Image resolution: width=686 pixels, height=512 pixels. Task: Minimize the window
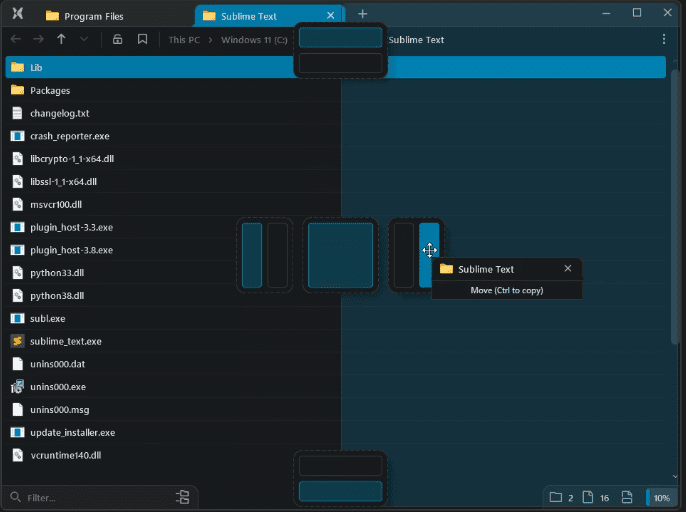pyautogui.click(x=606, y=14)
